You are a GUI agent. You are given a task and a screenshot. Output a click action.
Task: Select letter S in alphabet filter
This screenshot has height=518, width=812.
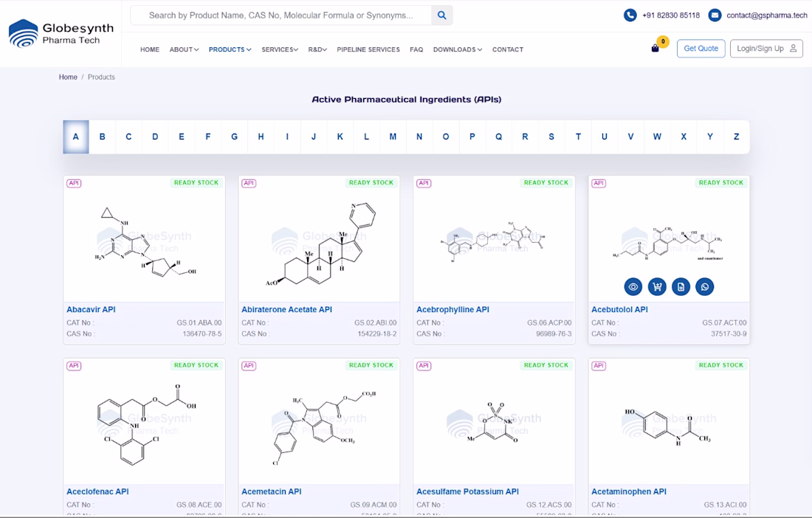[551, 137]
